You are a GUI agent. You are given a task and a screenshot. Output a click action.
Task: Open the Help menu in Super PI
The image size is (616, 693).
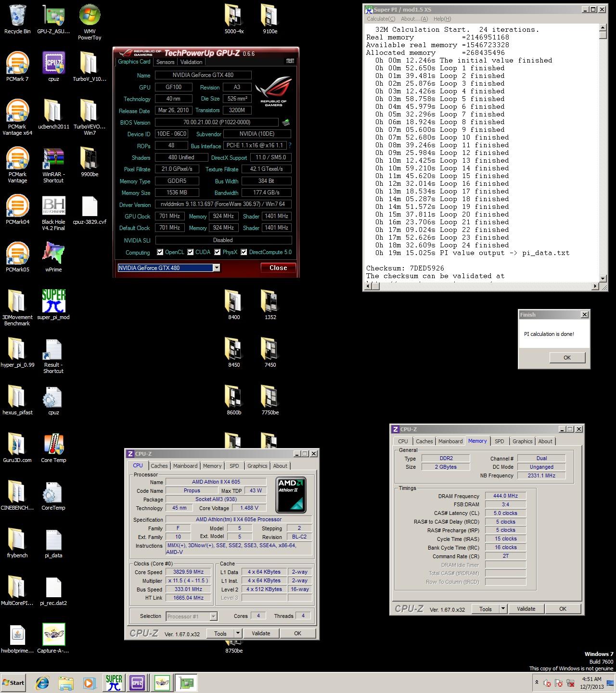coord(442,19)
